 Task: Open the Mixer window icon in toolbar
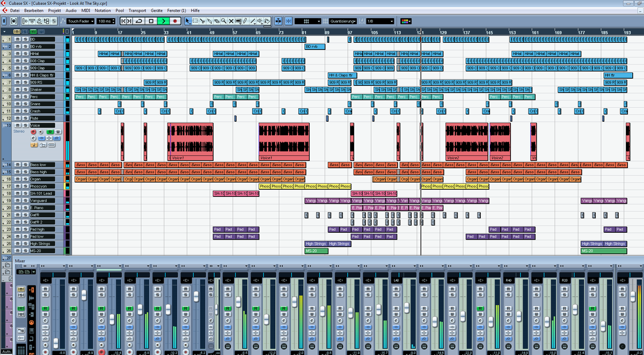click(54, 21)
